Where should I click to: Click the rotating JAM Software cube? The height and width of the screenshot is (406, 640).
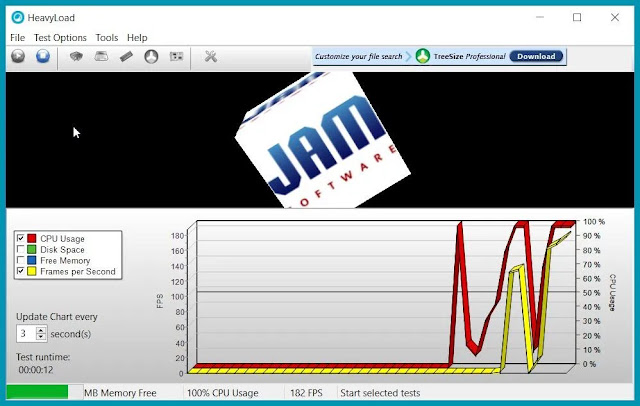click(x=322, y=139)
